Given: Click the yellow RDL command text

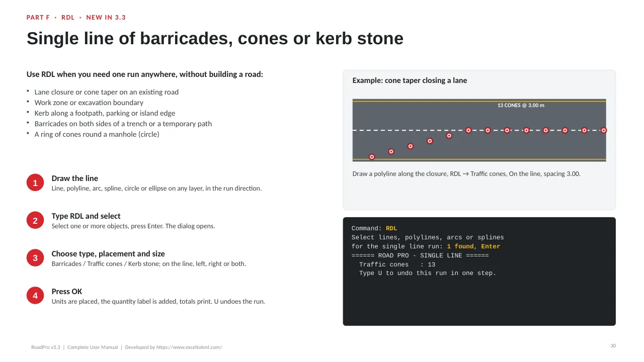Looking at the screenshot, I should [x=391, y=228].
